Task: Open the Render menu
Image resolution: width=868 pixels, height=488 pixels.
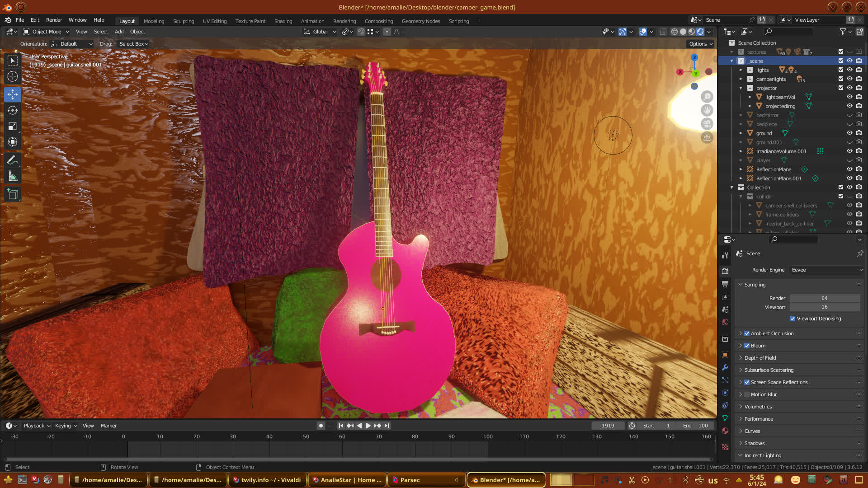Action: [54, 20]
